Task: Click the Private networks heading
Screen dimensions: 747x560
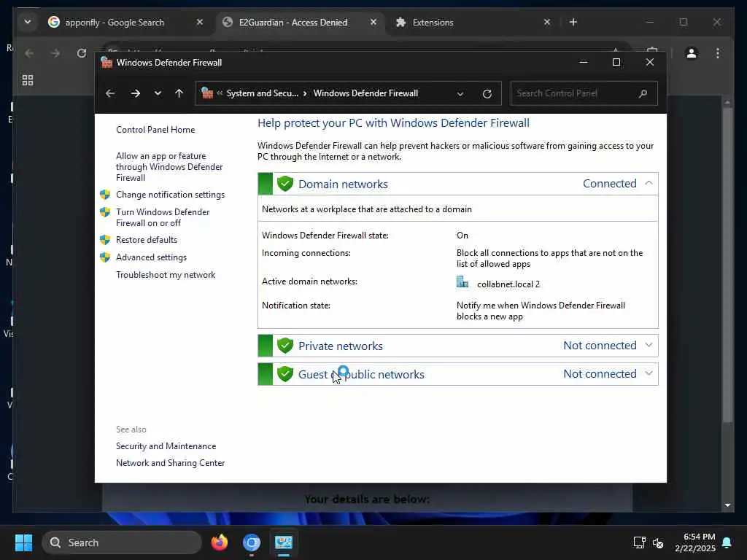Action: (x=340, y=346)
